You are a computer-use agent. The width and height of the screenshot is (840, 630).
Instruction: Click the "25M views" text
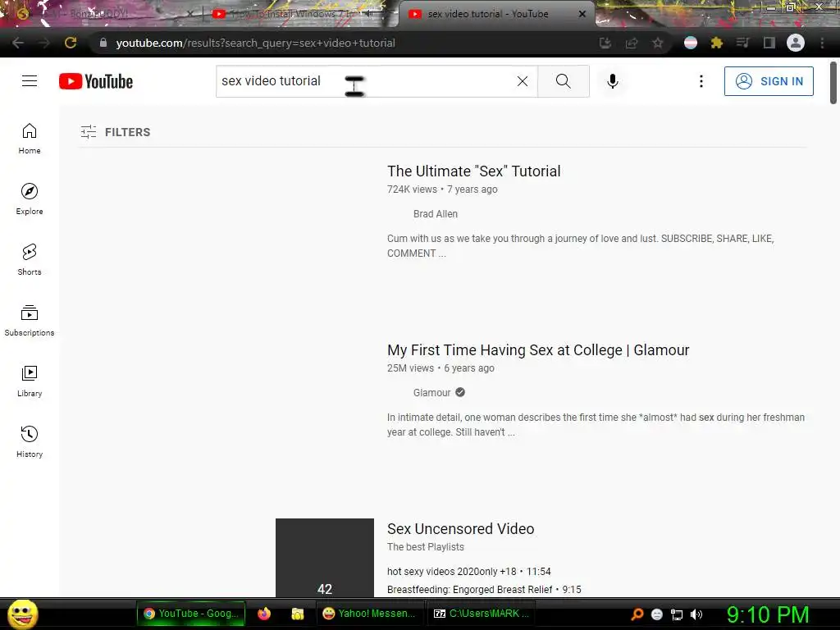click(410, 368)
